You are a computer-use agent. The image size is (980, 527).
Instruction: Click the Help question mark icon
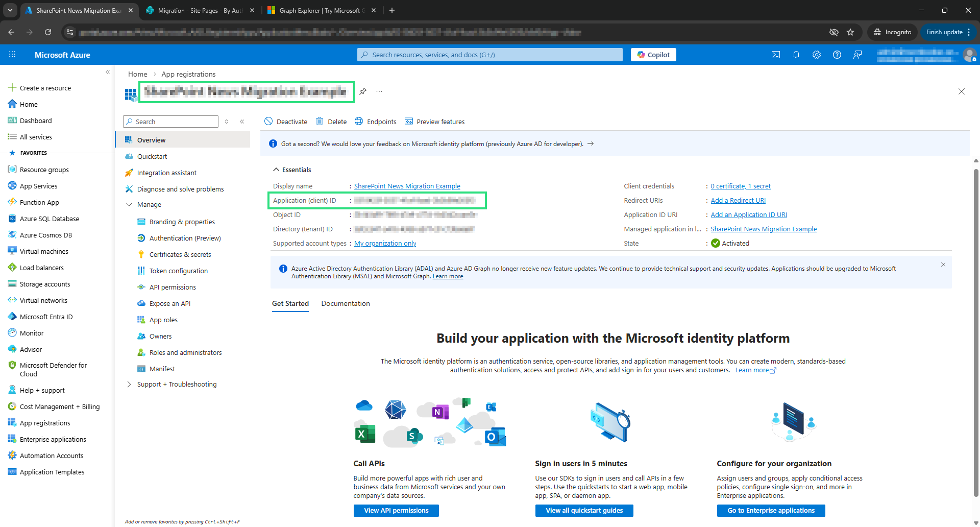point(837,55)
